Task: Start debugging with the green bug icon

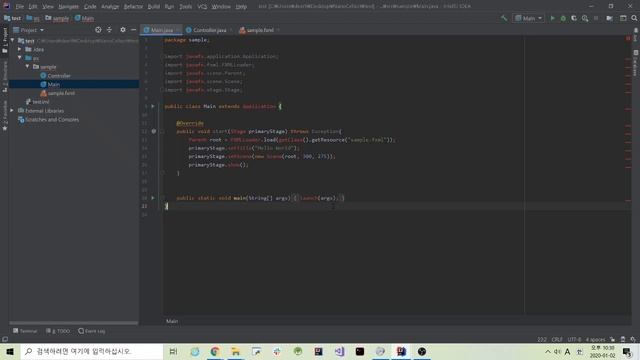Action: point(563,18)
